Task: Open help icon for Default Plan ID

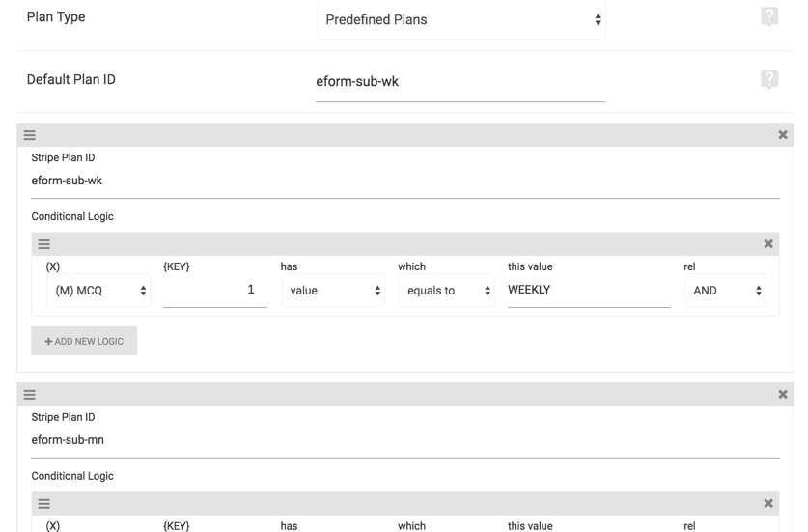Action: click(x=768, y=79)
